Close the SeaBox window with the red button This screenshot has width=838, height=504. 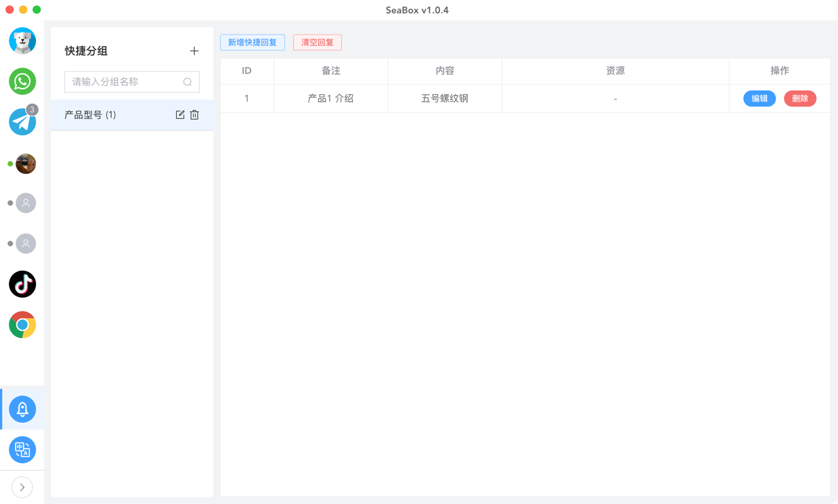(9, 9)
